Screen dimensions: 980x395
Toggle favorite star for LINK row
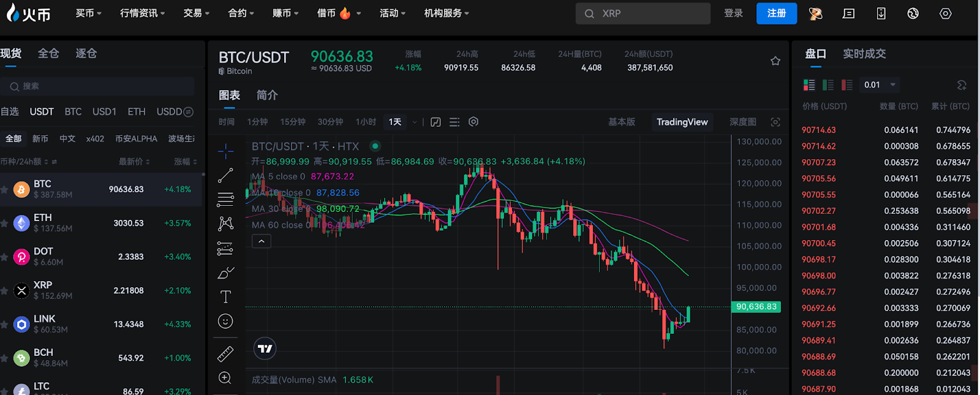[x=4, y=324]
